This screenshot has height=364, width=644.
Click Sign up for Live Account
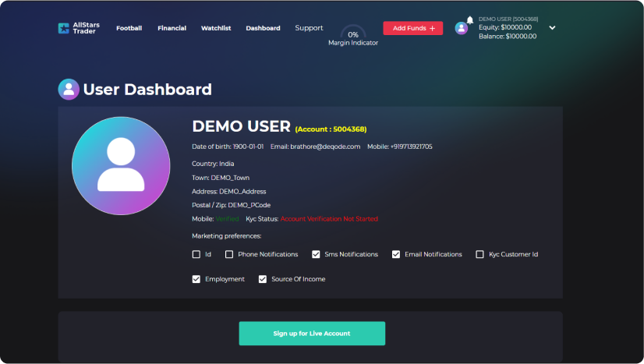click(312, 334)
